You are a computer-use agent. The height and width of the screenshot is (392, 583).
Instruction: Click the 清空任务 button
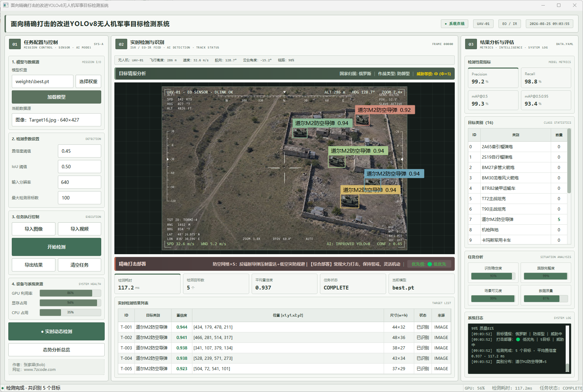(79, 265)
